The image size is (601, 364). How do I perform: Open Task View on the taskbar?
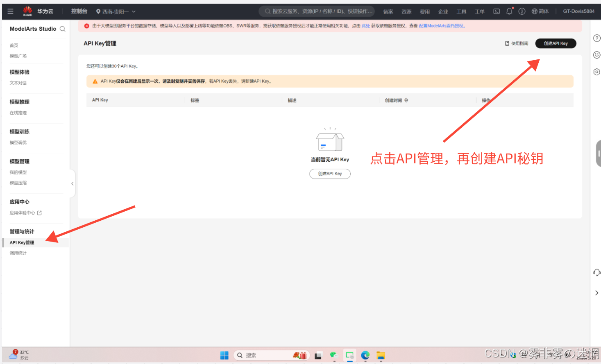(318, 355)
